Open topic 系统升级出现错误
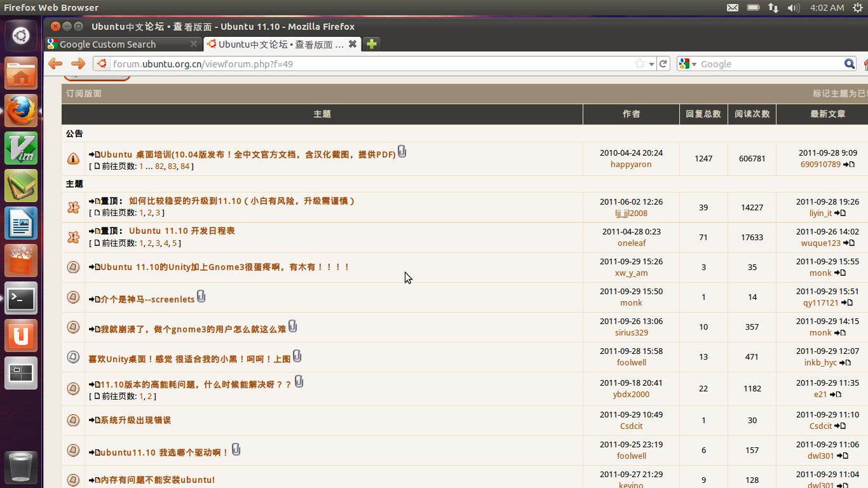Image resolution: width=868 pixels, height=488 pixels. 135,420
